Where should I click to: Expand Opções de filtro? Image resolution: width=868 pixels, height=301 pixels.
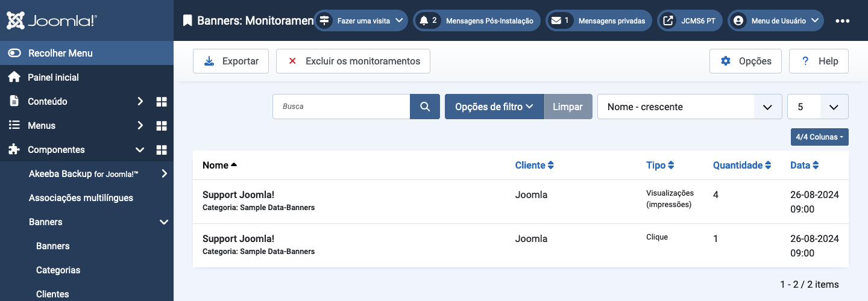tap(494, 107)
